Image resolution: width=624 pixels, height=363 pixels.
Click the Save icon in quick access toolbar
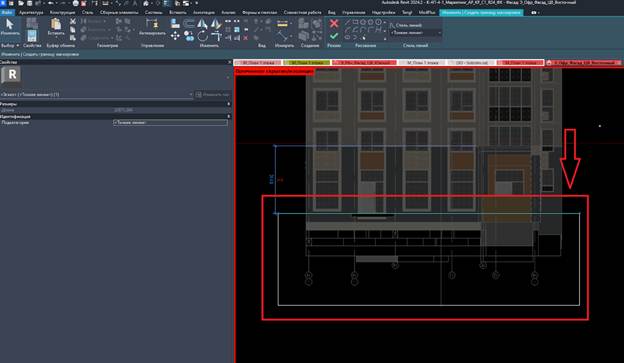point(29,3)
